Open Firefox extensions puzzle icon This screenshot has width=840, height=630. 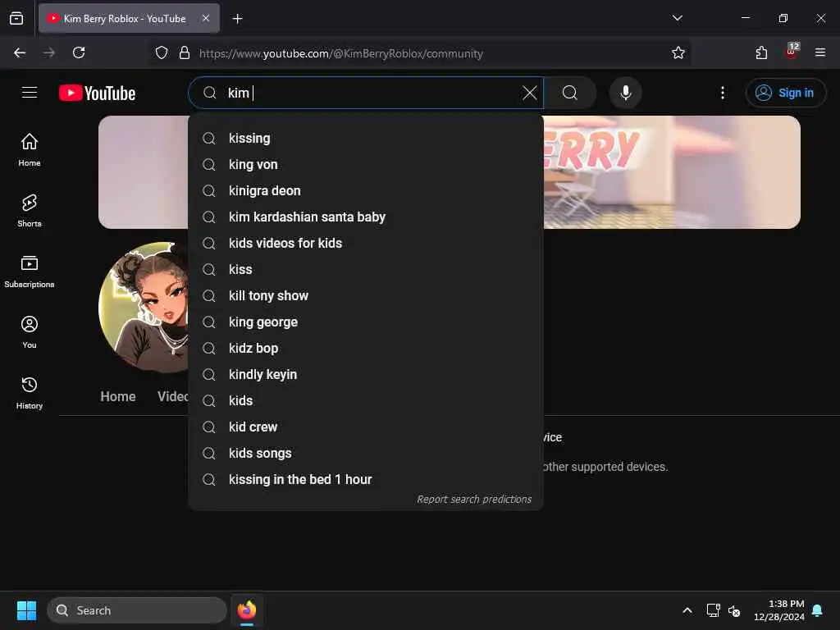pos(761,52)
